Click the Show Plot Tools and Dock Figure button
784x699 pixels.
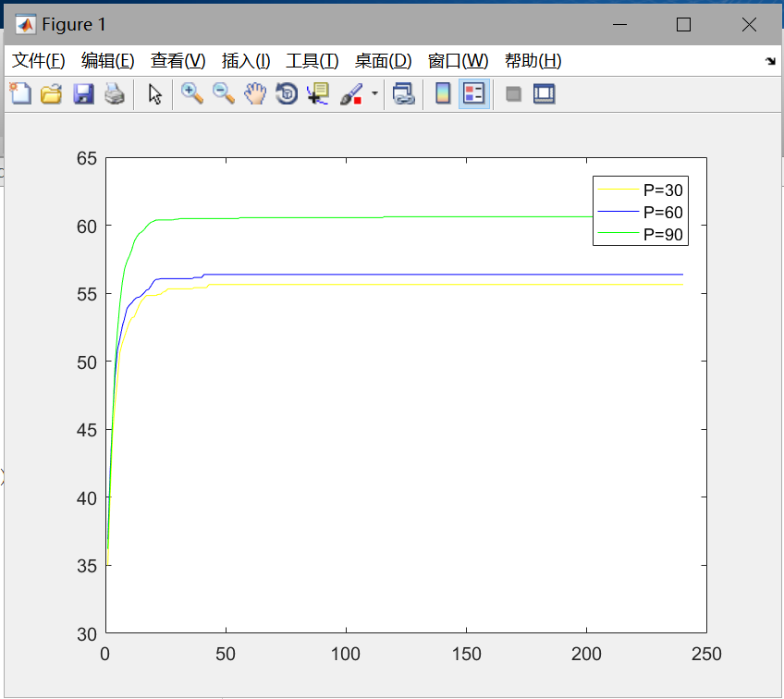544,93
